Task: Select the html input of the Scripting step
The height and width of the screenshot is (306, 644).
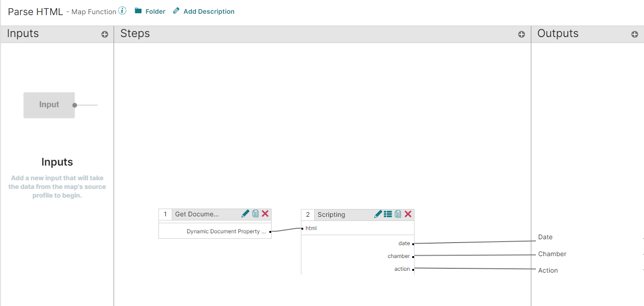Action: point(311,228)
